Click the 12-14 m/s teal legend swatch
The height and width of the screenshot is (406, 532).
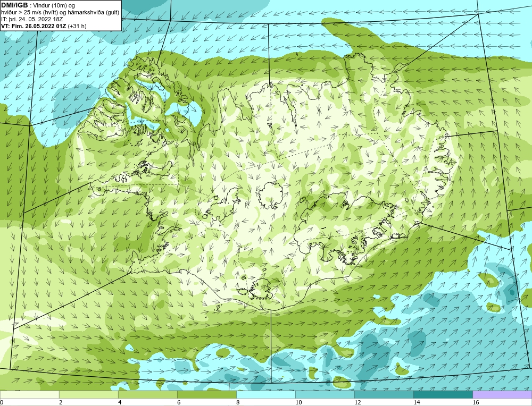[x=384, y=394]
